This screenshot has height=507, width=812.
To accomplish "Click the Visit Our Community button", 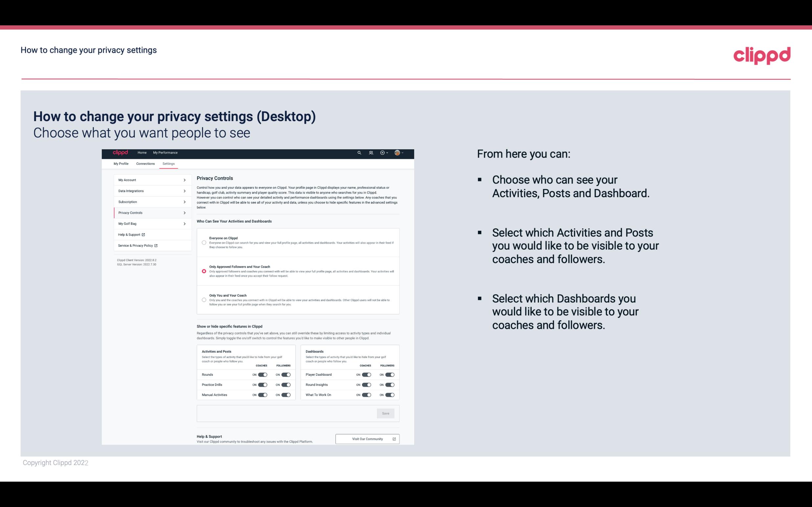I will [367, 439].
